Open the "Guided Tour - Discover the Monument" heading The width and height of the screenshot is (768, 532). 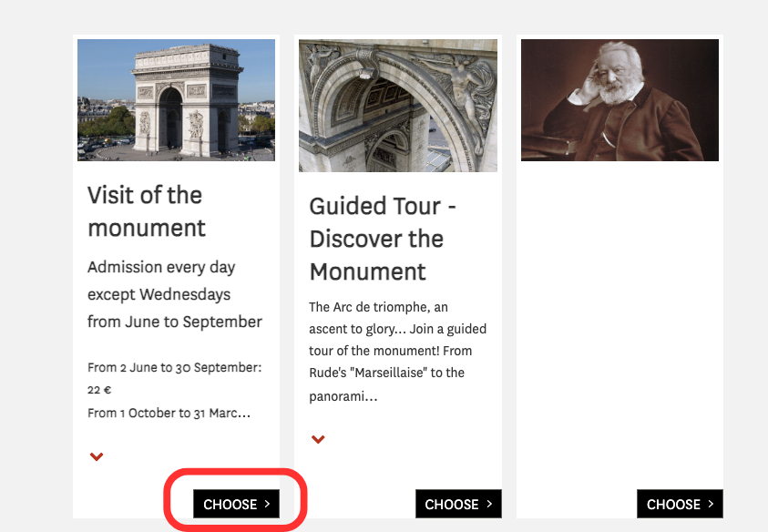tap(383, 239)
